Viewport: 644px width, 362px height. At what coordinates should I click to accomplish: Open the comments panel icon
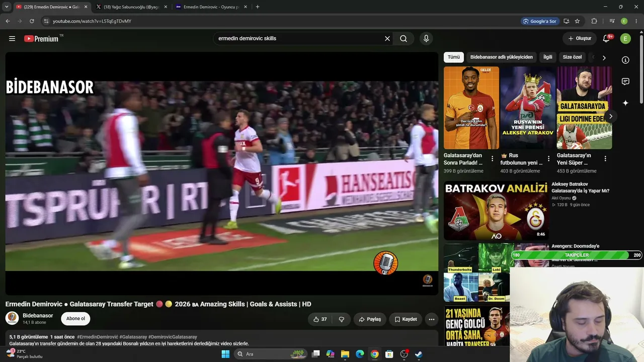pyautogui.click(x=625, y=81)
